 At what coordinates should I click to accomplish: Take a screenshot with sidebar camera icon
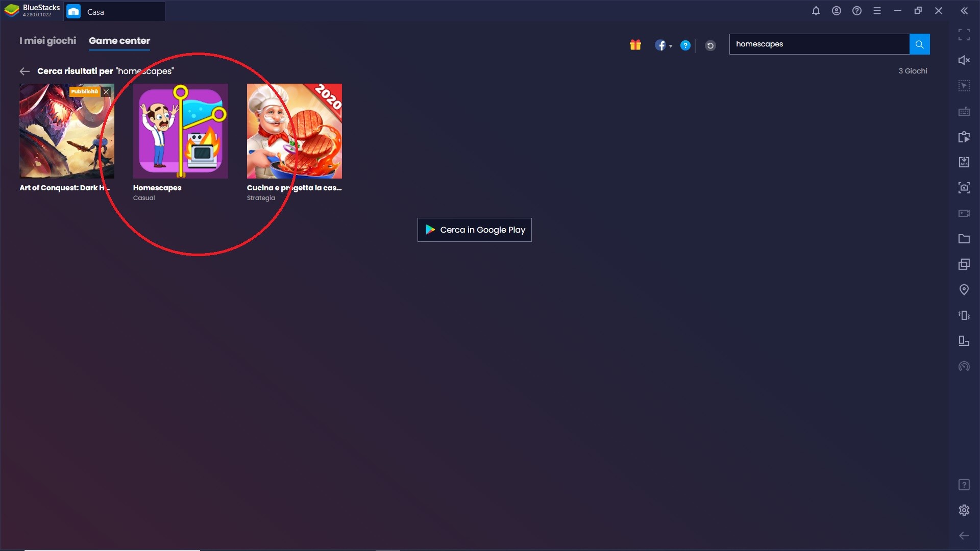[964, 188]
